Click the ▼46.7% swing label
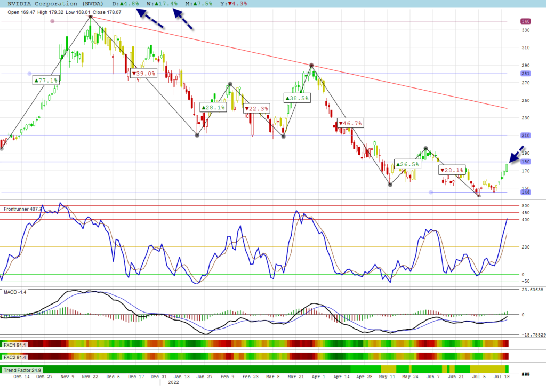The image size is (546, 392). 351,123
